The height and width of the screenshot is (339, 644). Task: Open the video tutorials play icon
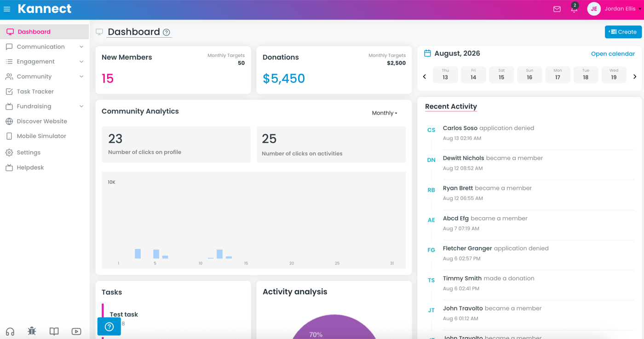pyautogui.click(x=76, y=332)
